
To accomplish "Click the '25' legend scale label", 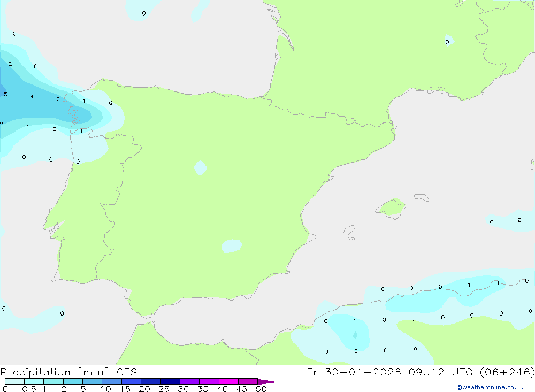I will (x=164, y=389).
